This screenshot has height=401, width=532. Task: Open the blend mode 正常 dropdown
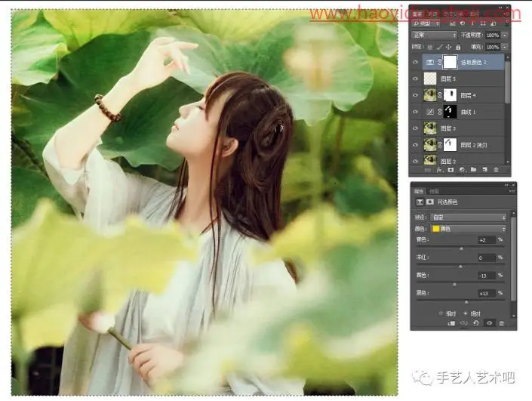[435, 35]
